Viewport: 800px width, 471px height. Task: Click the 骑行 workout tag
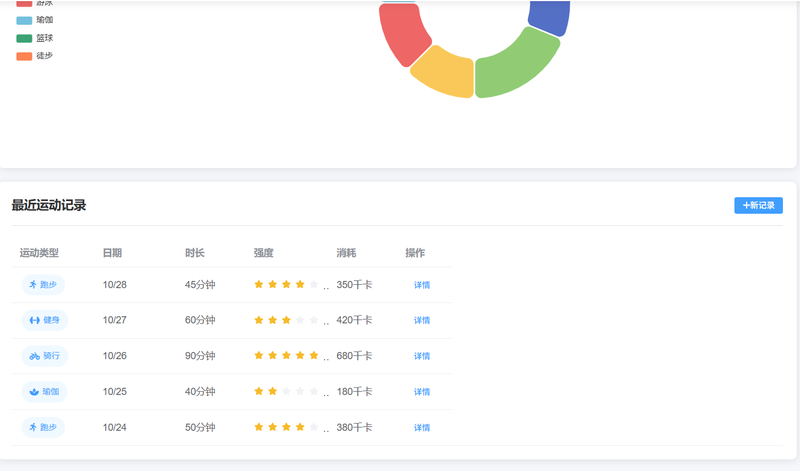pyautogui.click(x=44, y=356)
